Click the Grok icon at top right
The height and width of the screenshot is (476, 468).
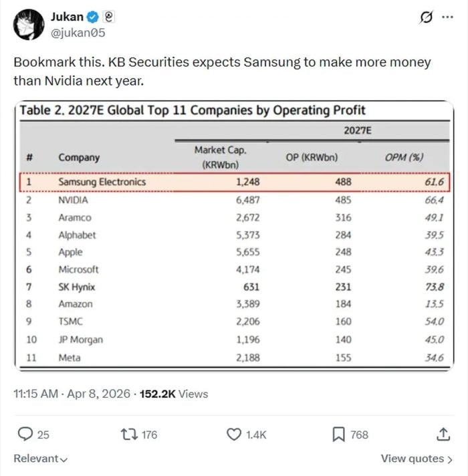pos(424,17)
